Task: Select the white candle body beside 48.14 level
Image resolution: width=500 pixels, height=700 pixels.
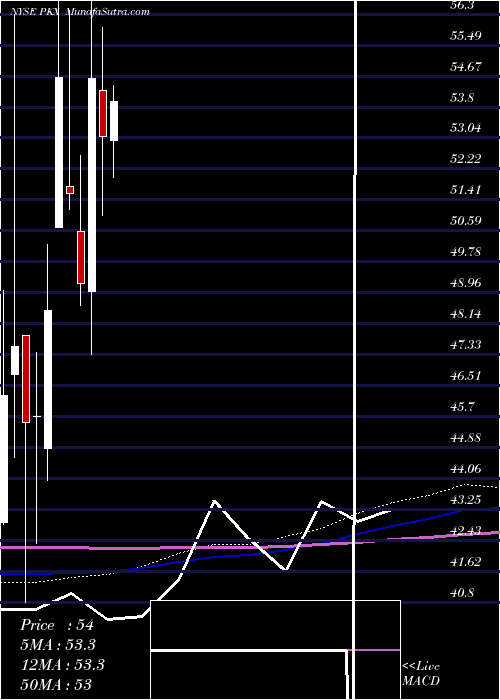Action: [x=48, y=379]
